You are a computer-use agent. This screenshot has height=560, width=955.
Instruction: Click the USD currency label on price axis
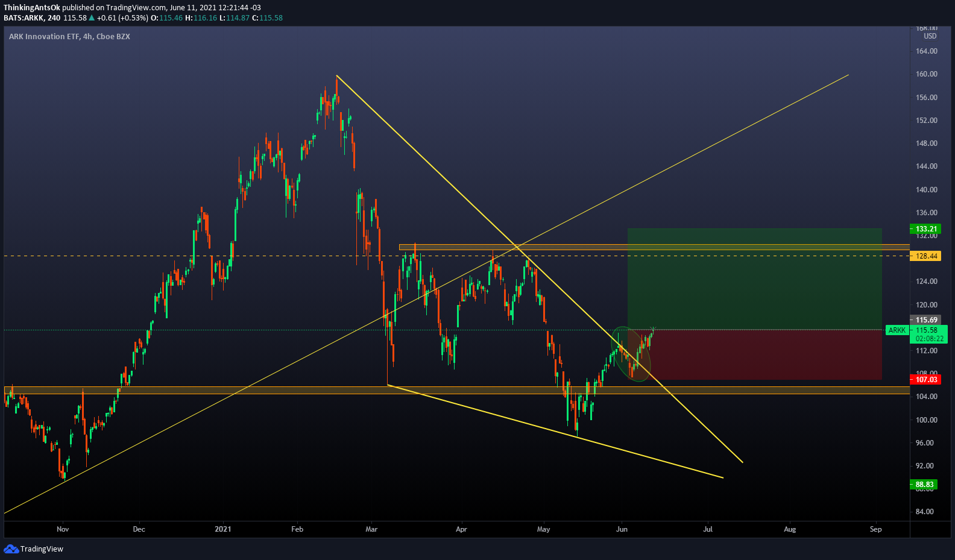[x=930, y=36]
